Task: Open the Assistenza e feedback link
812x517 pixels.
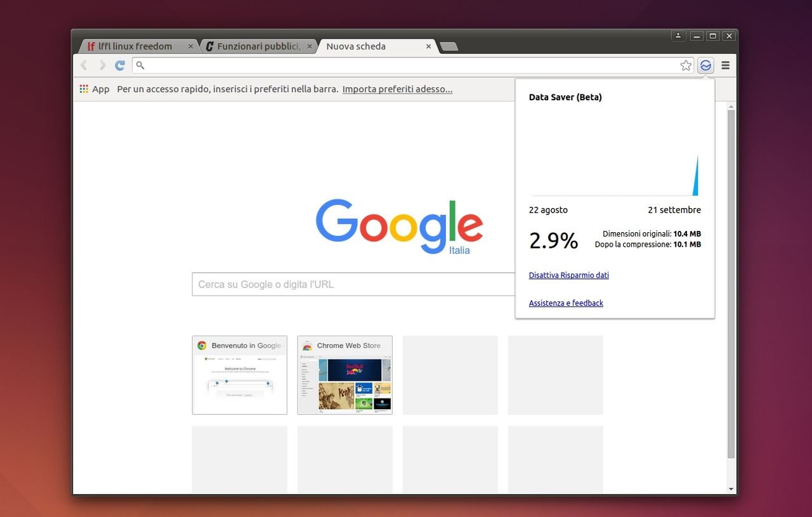Action: [x=566, y=303]
